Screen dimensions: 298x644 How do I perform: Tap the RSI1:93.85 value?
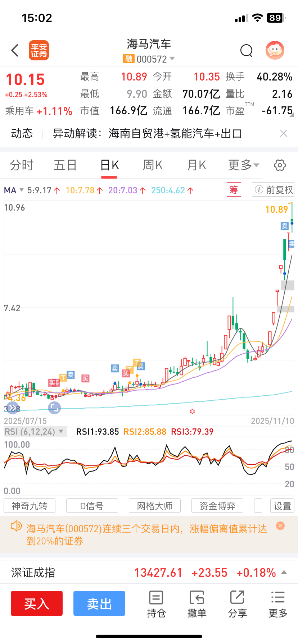pyautogui.click(x=98, y=432)
